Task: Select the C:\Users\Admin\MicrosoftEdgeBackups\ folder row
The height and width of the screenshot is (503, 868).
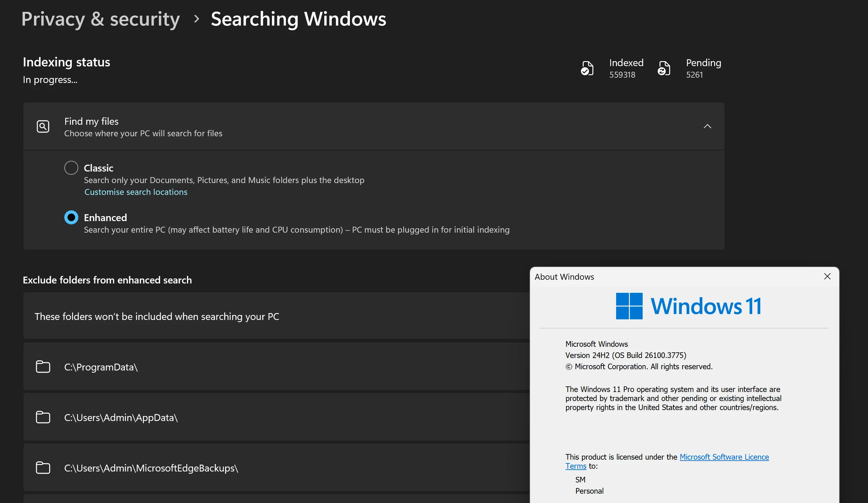Action: point(276,467)
